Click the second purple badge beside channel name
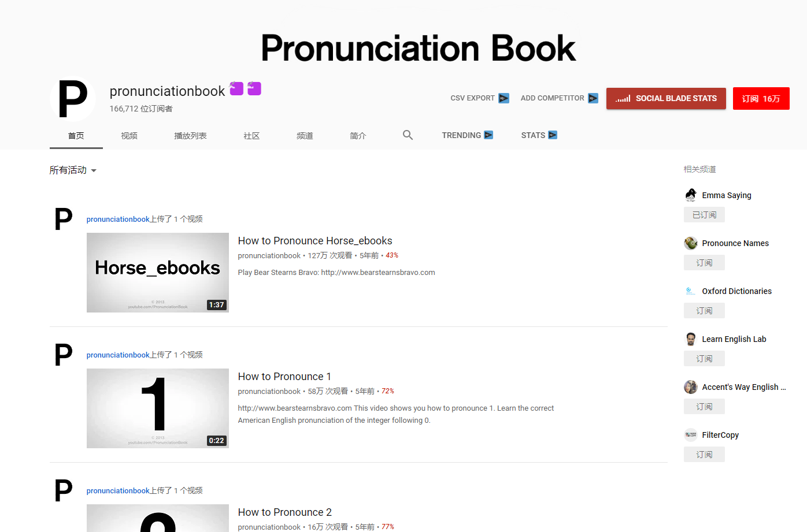The image size is (807, 532). click(x=254, y=88)
